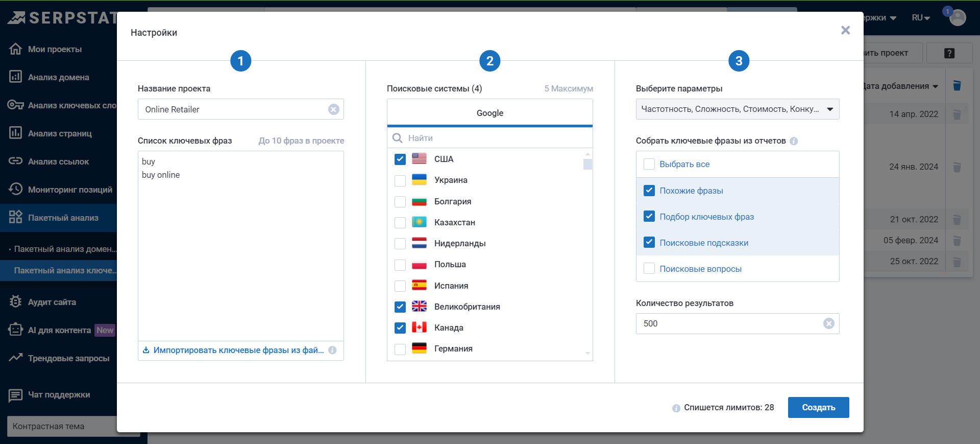Check Поисковые вопросы option

tap(649, 269)
